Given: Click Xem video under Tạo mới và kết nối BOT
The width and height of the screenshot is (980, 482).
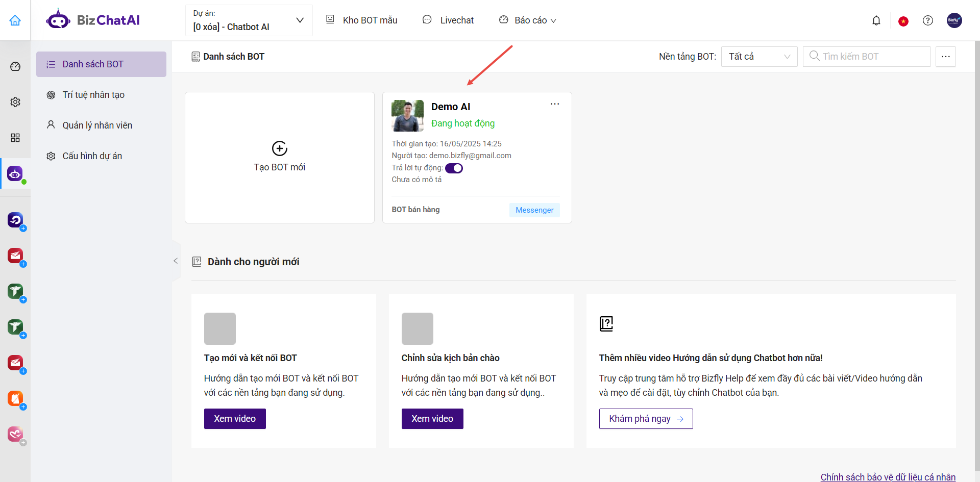Looking at the screenshot, I should [235, 419].
